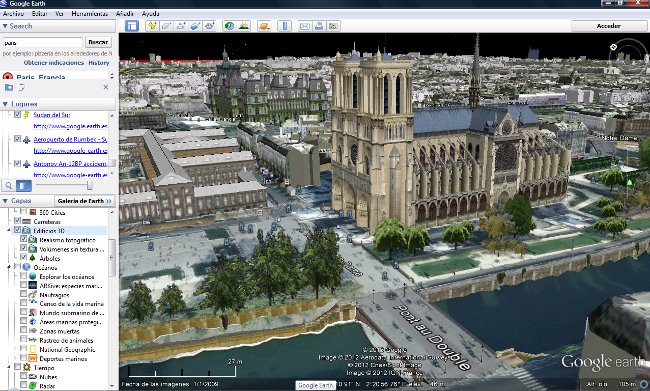
Task: Open the Sudan del Sur placemark link
Action: click(51, 115)
